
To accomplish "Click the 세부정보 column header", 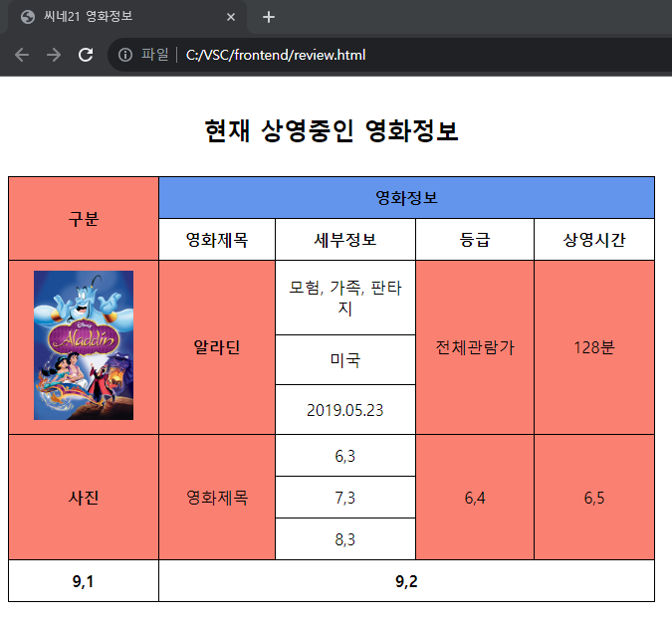I will pyautogui.click(x=345, y=240).
